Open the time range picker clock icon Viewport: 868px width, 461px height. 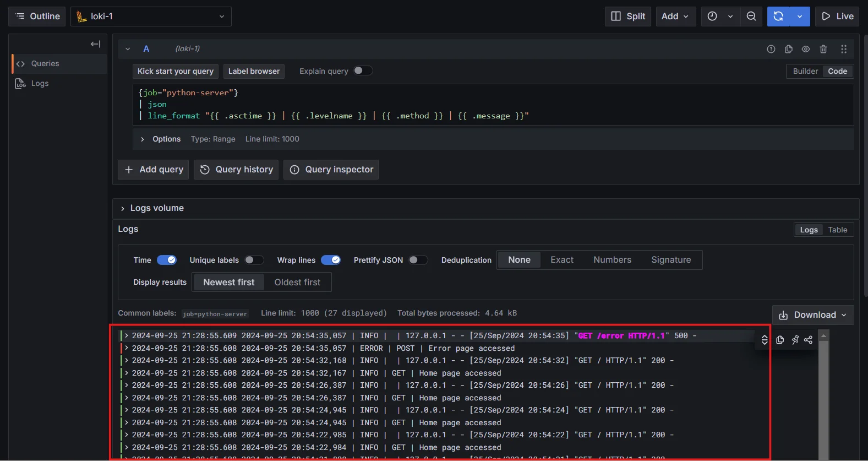712,17
